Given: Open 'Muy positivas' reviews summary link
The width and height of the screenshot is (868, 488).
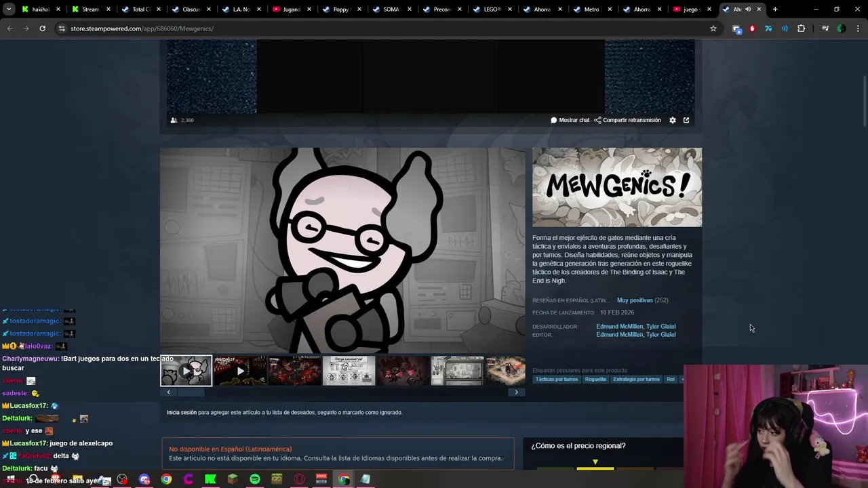Looking at the screenshot, I should click(635, 300).
